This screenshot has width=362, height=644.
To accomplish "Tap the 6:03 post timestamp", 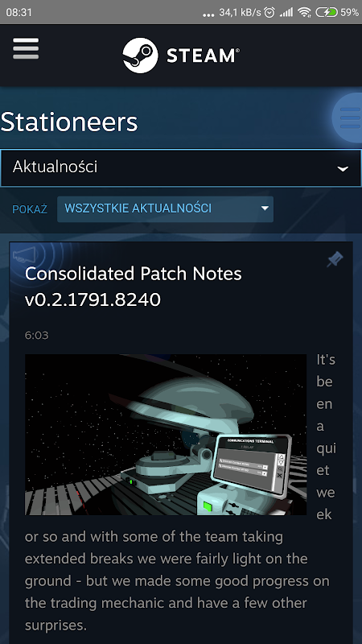I will coord(36,336).
